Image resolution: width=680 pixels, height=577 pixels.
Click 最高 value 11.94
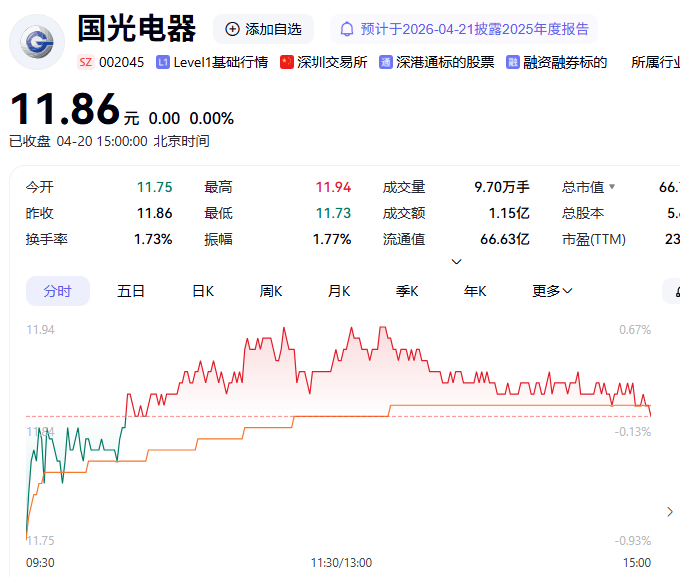333,187
